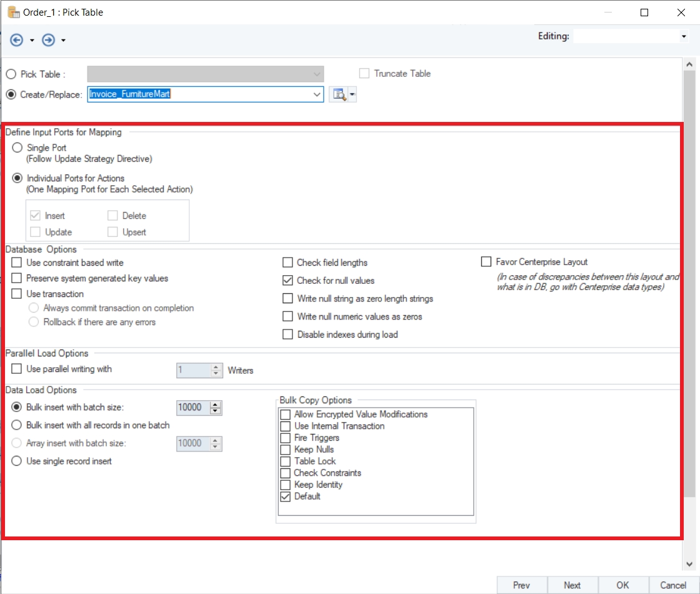Viewport: 700px width, 594px height.
Task: Expand the Create/Replace table name dropdown
Action: coord(316,94)
